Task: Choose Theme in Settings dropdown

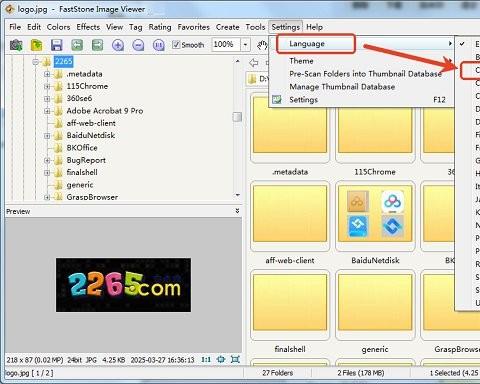Action: pos(362,61)
